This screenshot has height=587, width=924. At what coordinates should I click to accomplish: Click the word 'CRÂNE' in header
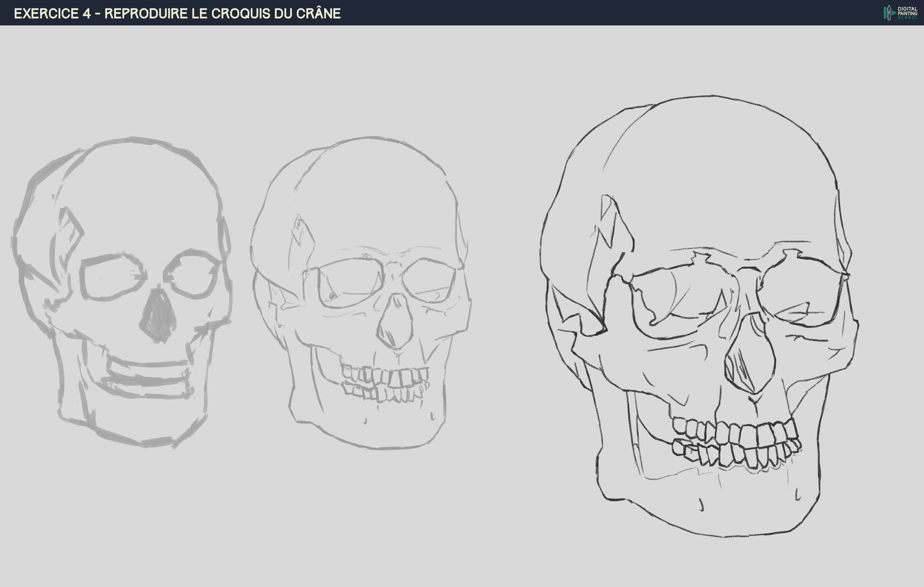click(318, 13)
